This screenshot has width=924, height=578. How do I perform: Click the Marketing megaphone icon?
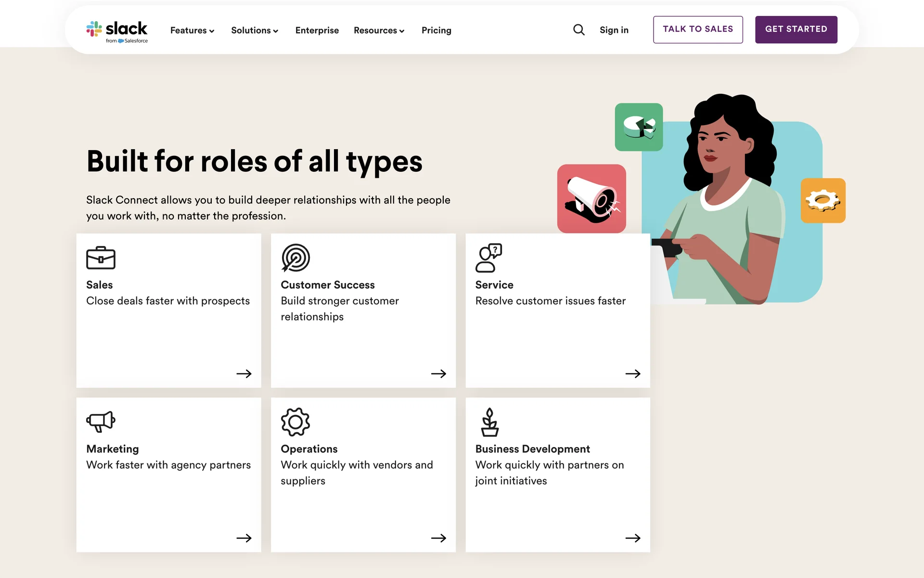(101, 422)
